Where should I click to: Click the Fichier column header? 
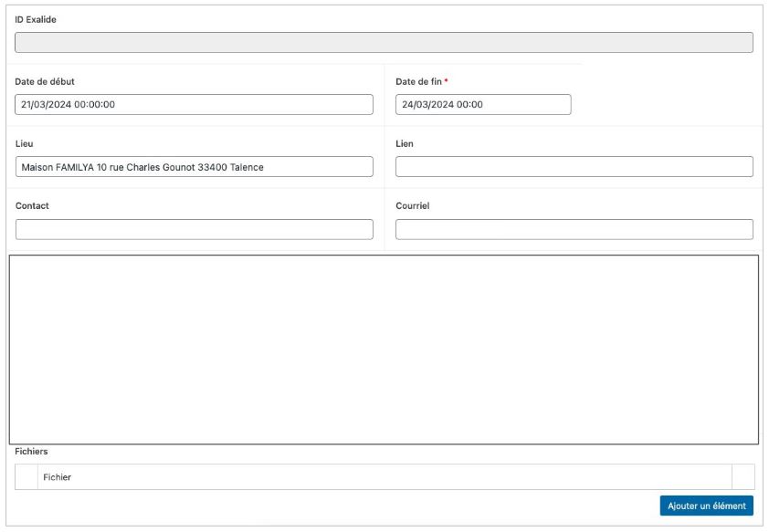pos(58,477)
